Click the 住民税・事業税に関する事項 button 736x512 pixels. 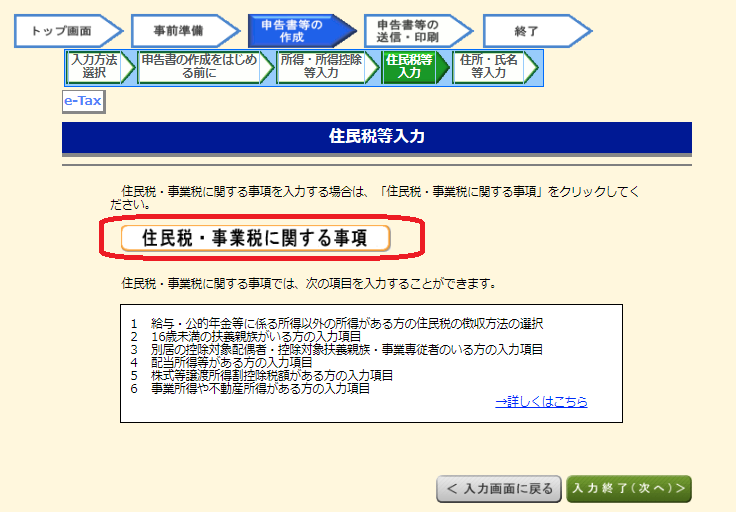click(x=255, y=238)
